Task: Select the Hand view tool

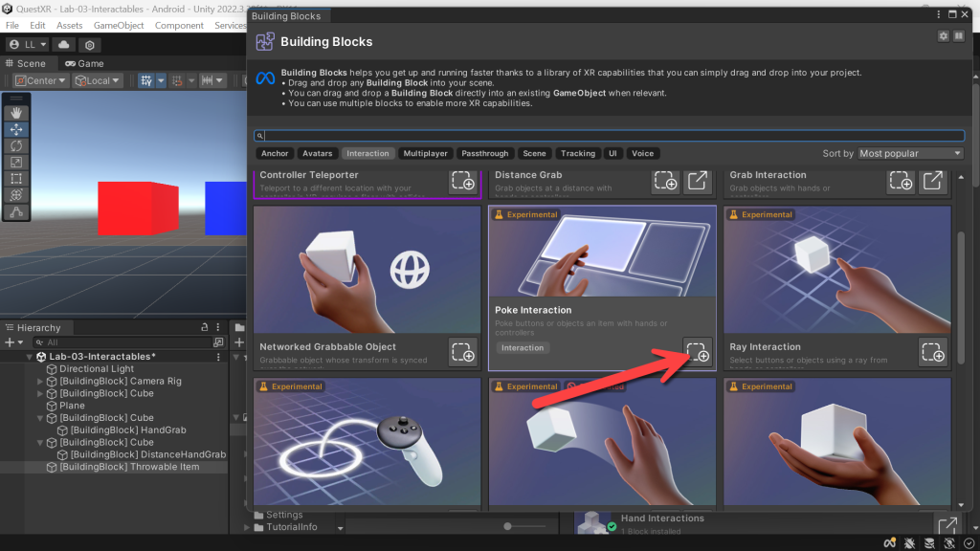Action: coord(16,113)
